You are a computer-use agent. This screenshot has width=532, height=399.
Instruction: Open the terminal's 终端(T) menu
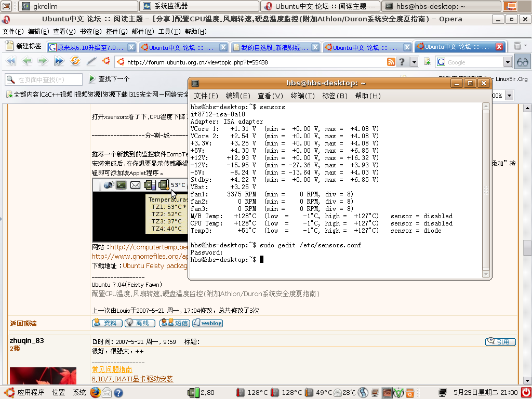pyautogui.click(x=303, y=96)
